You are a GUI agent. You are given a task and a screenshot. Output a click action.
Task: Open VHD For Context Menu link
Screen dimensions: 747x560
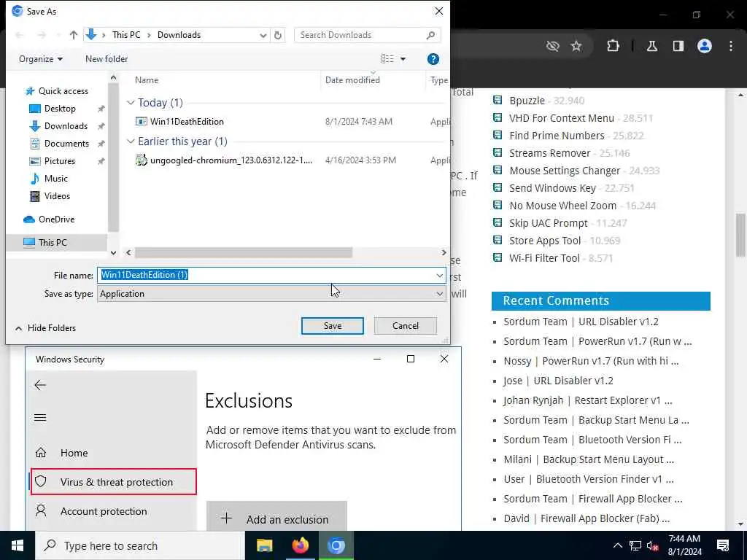(x=562, y=118)
